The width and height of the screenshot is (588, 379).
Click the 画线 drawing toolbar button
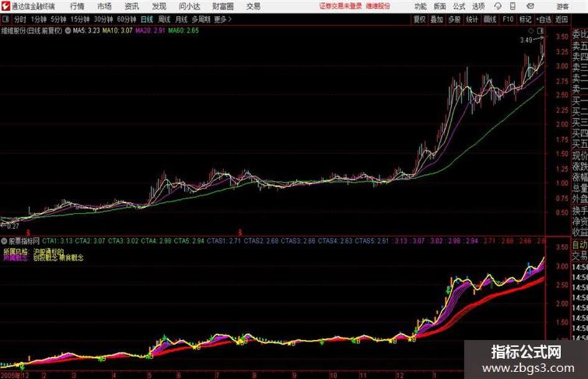click(x=490, y=19)
